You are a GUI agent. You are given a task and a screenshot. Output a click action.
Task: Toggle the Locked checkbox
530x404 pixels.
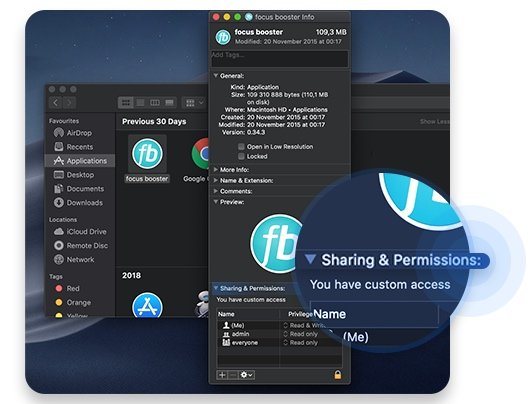241,156
